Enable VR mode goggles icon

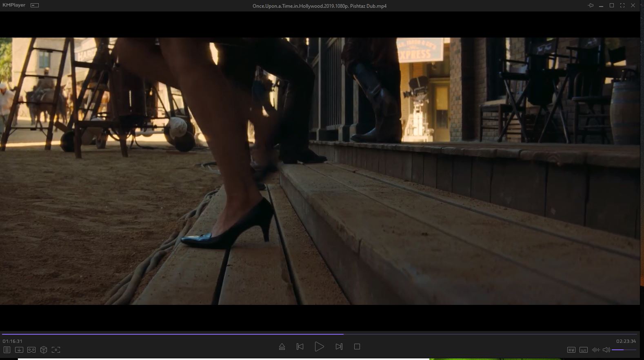(31, 350)
